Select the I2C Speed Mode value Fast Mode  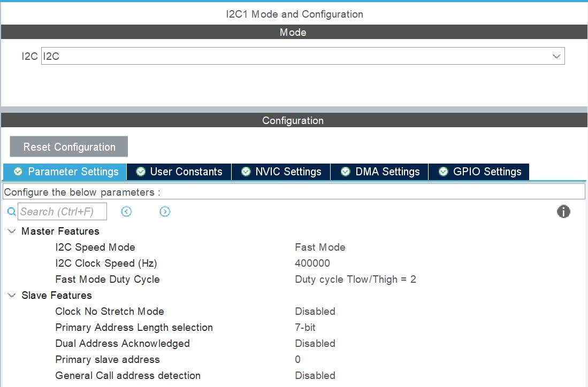click(320, 247)
